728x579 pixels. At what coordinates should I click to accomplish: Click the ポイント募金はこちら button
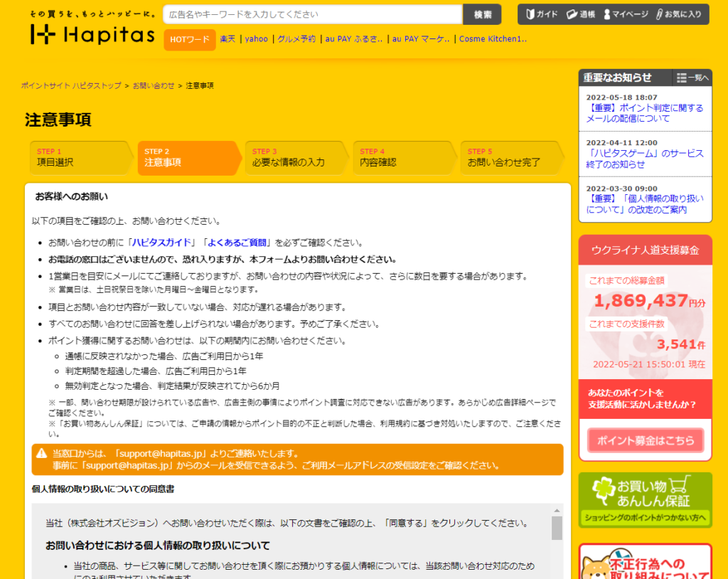pos(646,440)
